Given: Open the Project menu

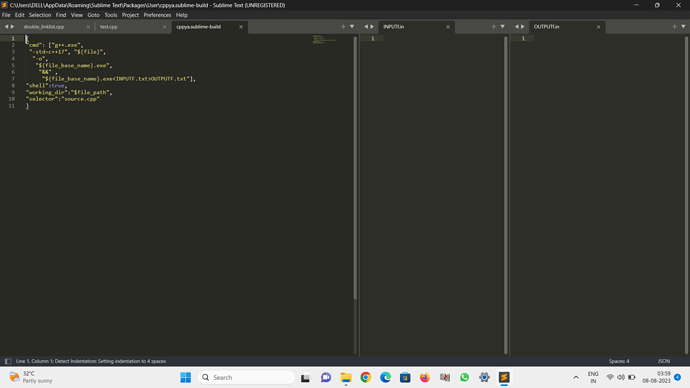Looking at the screenshot, I should tap(130, 15).
